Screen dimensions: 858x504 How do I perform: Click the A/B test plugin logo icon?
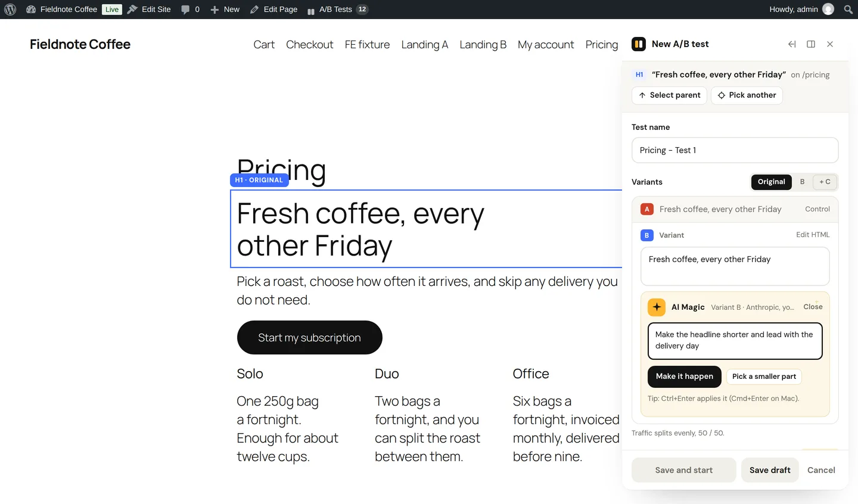pos(639,44)
